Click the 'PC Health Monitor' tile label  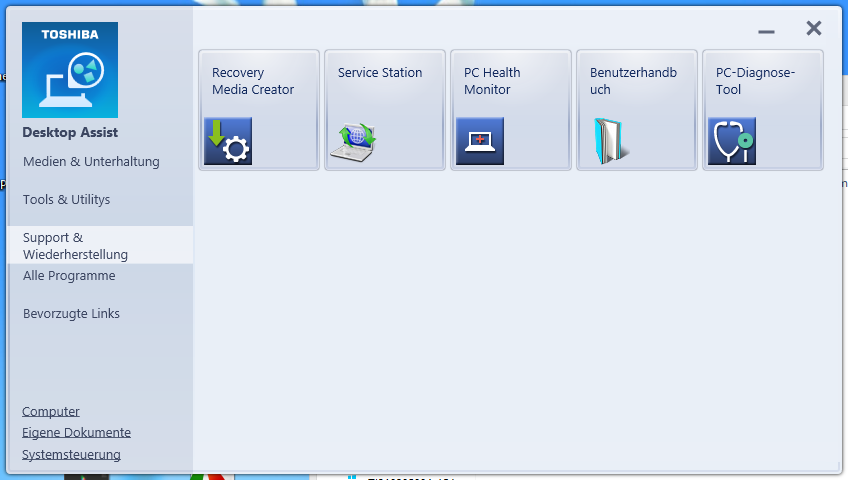pyautogui.click(x=492, y=81)
